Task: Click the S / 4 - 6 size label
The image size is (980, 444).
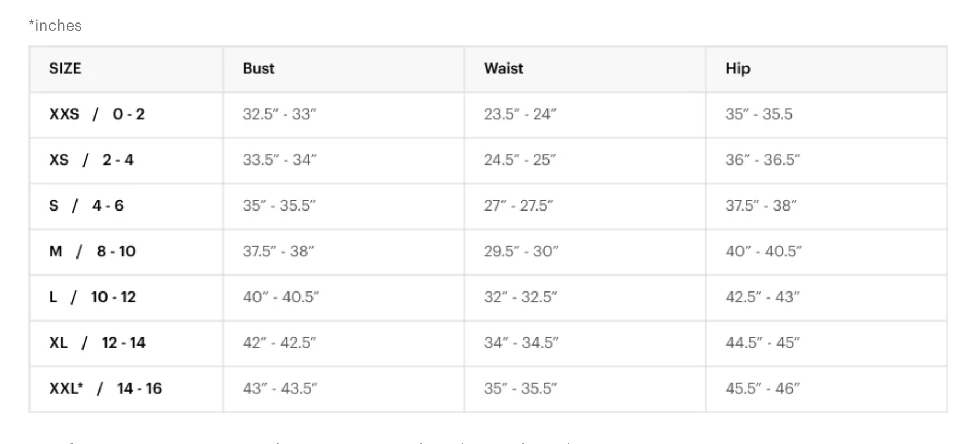Action: pos(86,206)
